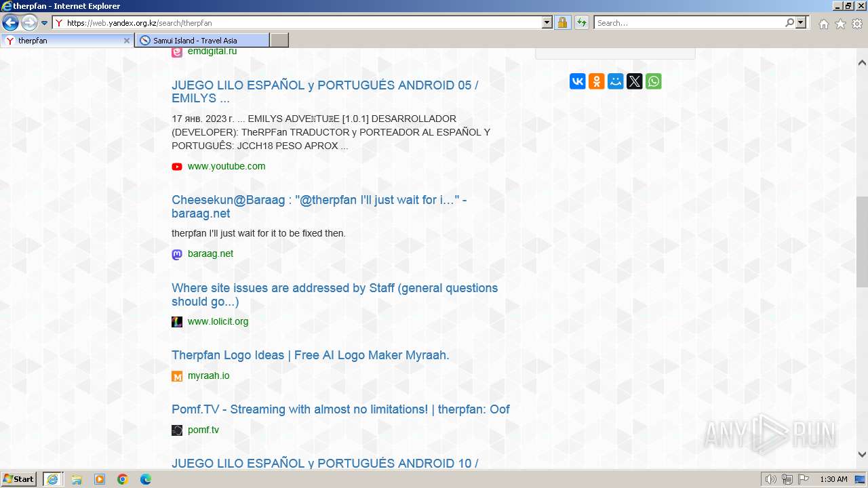Open the Action Center flag icon

[x=804, y=479]
